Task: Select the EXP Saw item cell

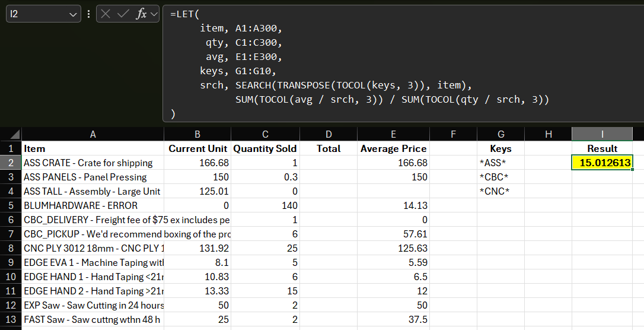Action: [93, 305]
